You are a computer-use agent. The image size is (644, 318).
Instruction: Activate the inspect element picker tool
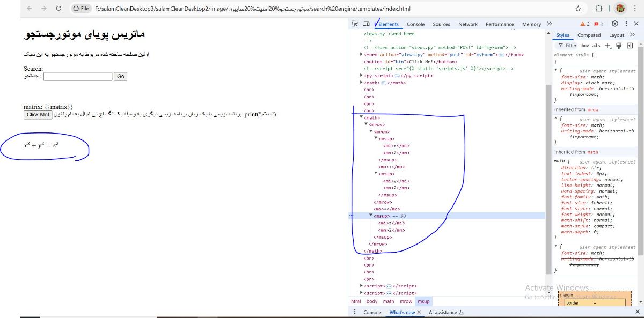(x=355, y=24)
